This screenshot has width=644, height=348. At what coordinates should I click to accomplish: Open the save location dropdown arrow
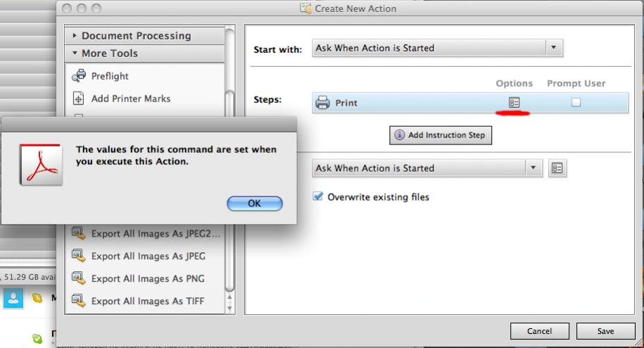tap(533, 168)
